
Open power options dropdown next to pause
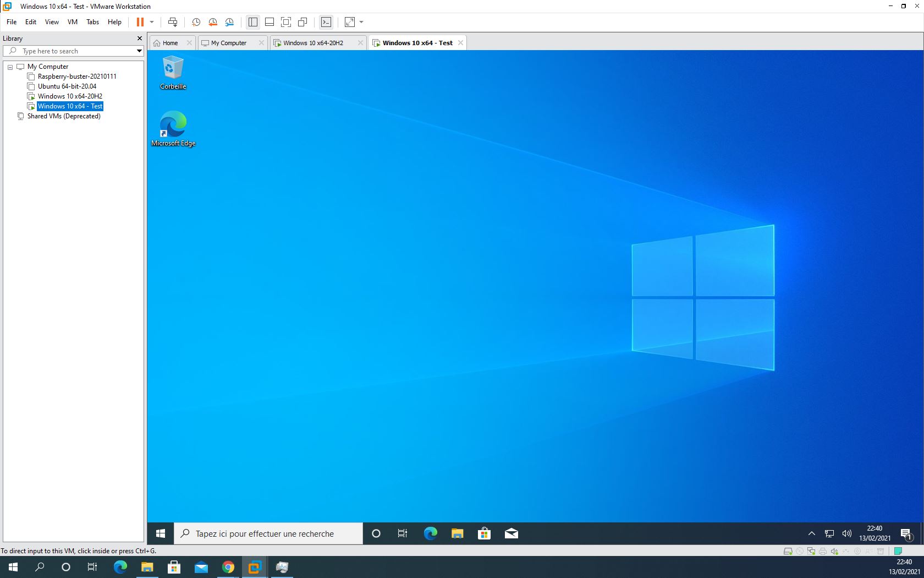coord(152,22)
